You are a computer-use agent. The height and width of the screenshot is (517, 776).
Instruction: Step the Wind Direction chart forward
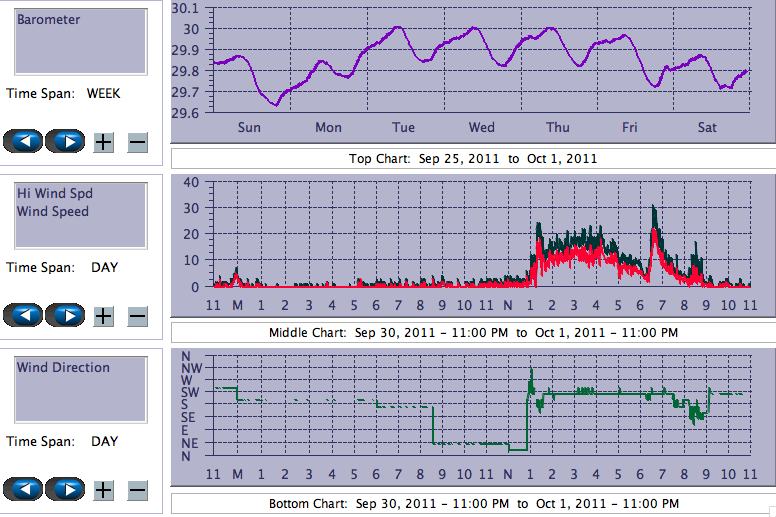click(x=65, y=489)
